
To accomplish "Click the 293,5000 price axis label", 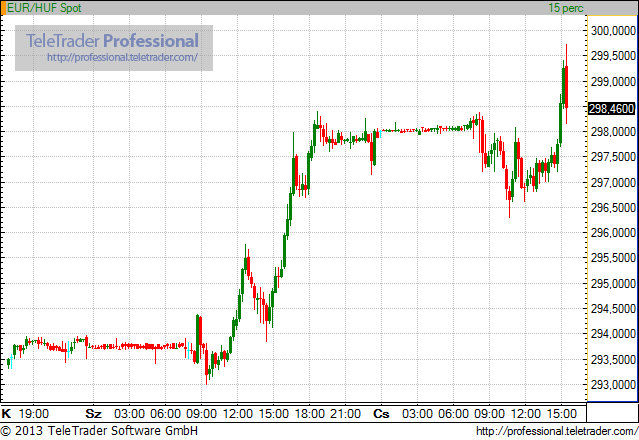I will click(x=613, y=359).
